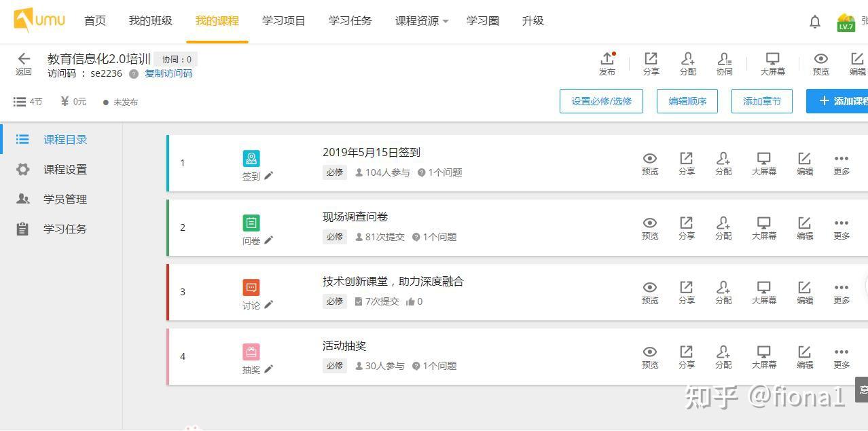Preview the 2019年5月15日签到 session

[x=649, y=163]
